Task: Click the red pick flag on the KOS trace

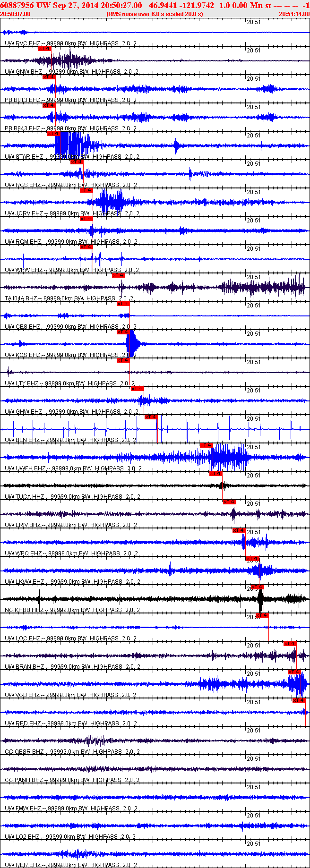Action: click(123, 332)
